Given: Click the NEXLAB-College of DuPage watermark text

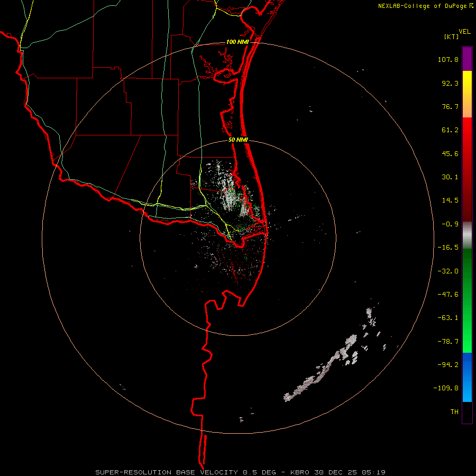Looking at the screenshot, I should tap(425, 6).
